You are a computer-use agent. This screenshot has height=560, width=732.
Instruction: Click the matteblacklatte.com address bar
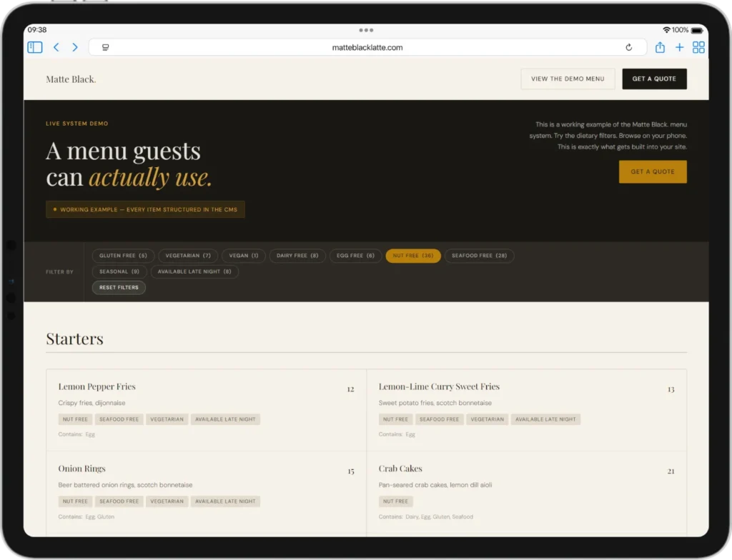coord(367,48)
